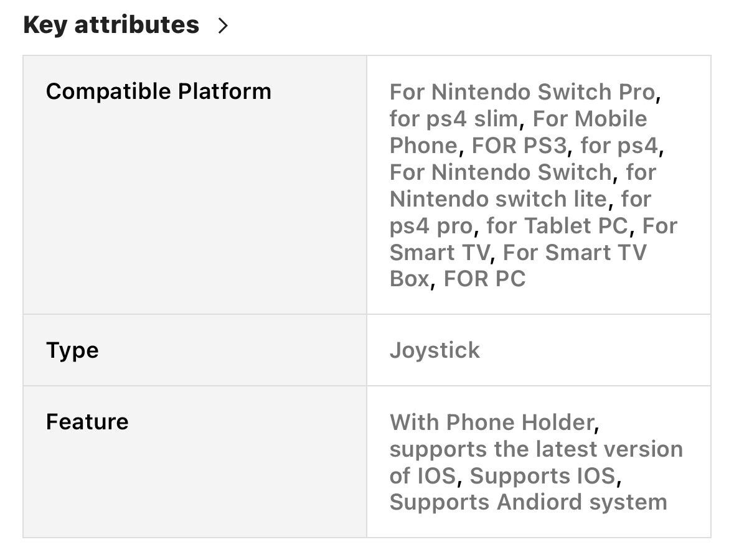Click the 'FOR PS3' platform entry
The width and height of the screenshot is (734, 560).
point(519,146)
